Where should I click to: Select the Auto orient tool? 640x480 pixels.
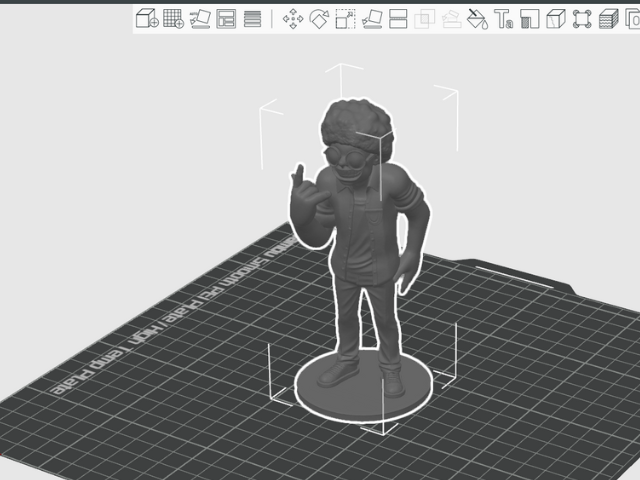pyautogui.click(x=199, y=18)
